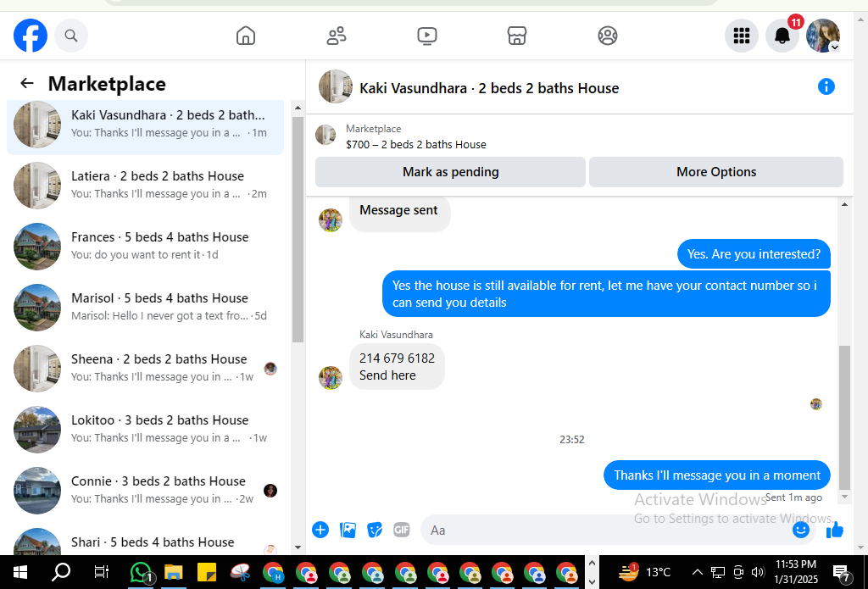Open Sticky Notes from the taskbar
The image size is (868, 589).
tap(207, 572)
